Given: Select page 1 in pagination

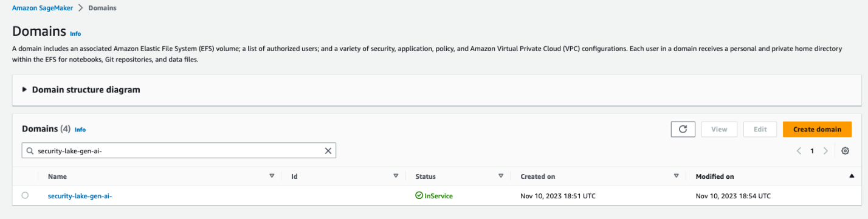Looking at the screenshot, I should (812, 151).
